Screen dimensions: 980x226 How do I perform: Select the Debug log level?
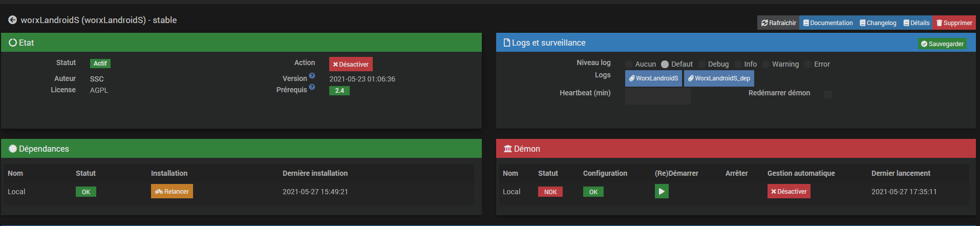coord(701,64)
